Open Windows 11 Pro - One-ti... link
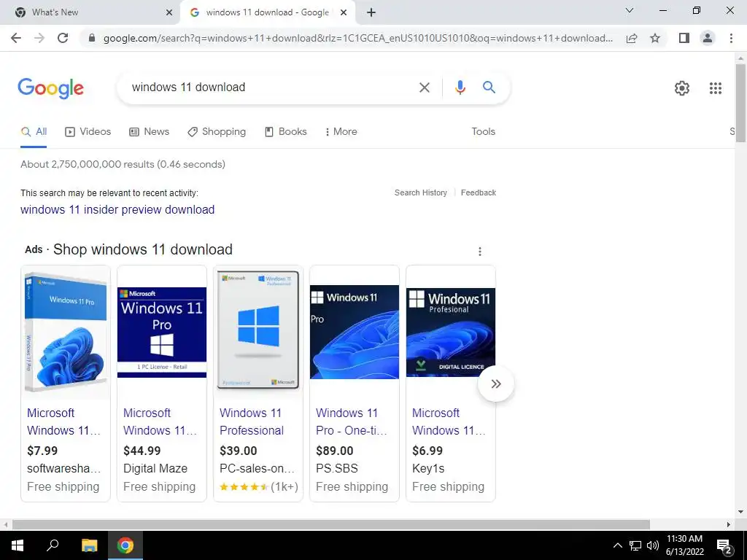 coord(352,422)
